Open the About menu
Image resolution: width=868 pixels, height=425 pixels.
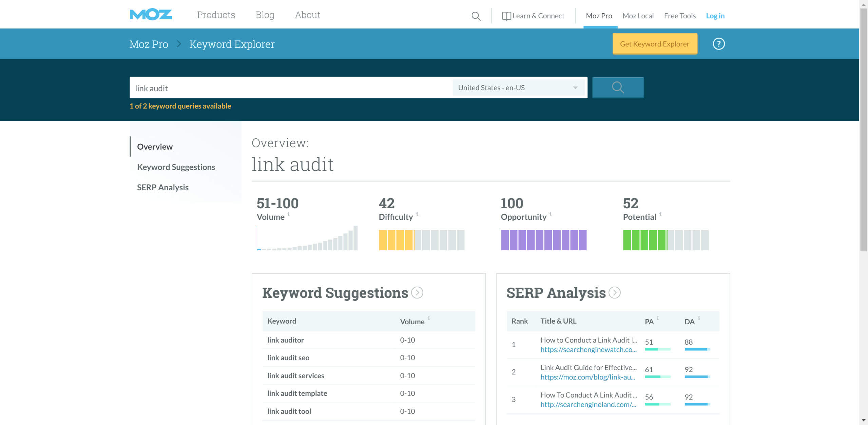pos(307,15)
